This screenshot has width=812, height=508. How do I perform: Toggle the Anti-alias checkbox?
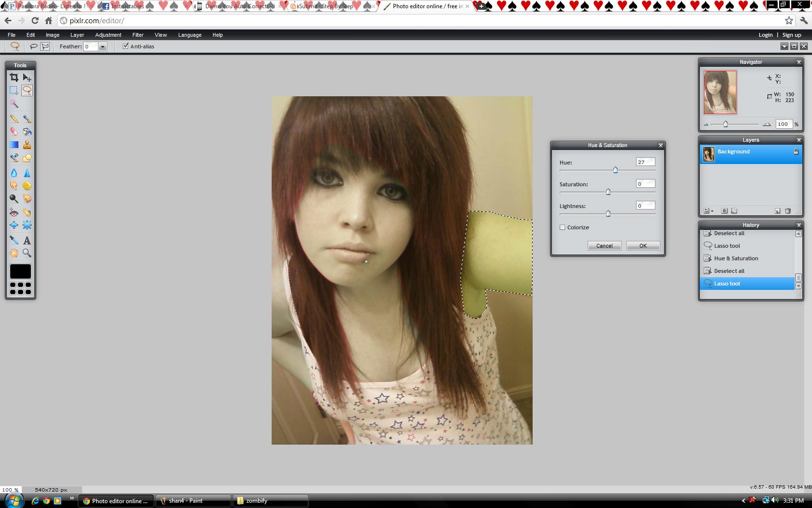click(x=126, y=46)
